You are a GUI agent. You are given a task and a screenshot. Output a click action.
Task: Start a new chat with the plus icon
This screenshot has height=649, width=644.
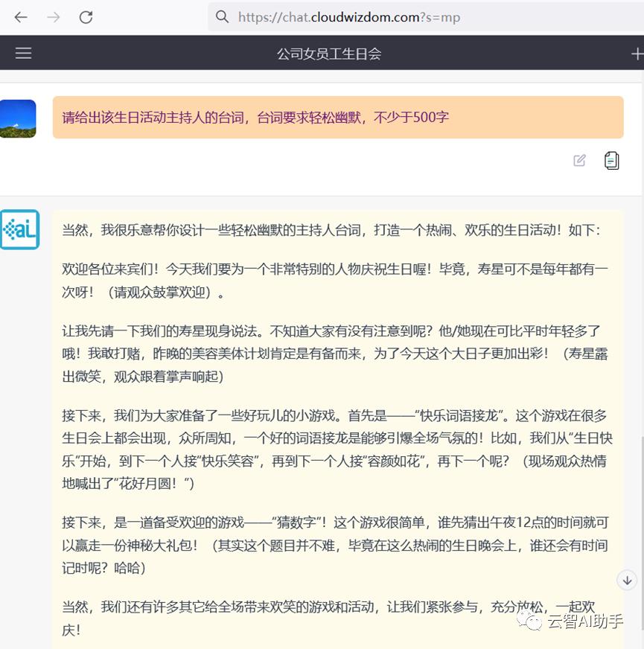pos(637,53)
